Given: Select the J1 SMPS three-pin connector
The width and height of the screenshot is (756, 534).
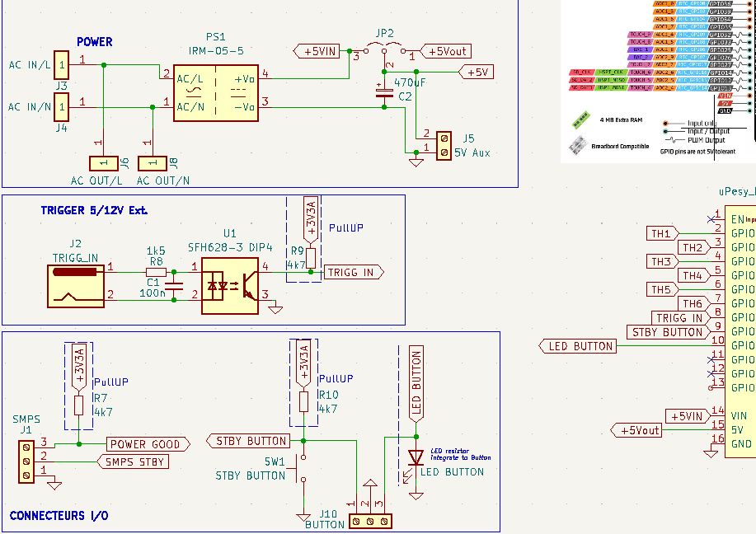Looking at the screenshot, I should (26, 460).
